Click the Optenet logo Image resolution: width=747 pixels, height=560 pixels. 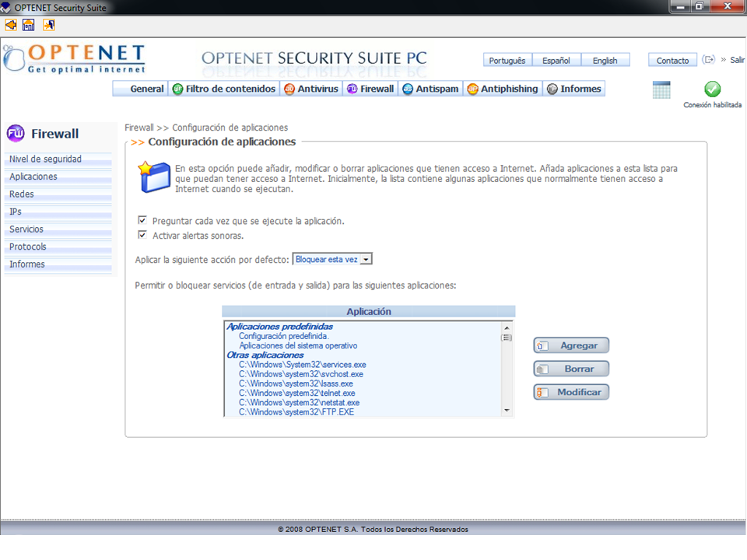74,58
